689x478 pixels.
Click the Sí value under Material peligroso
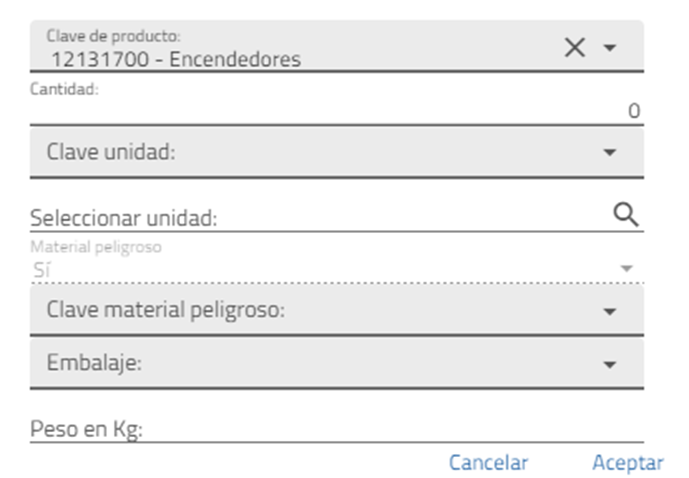[40, 269]
